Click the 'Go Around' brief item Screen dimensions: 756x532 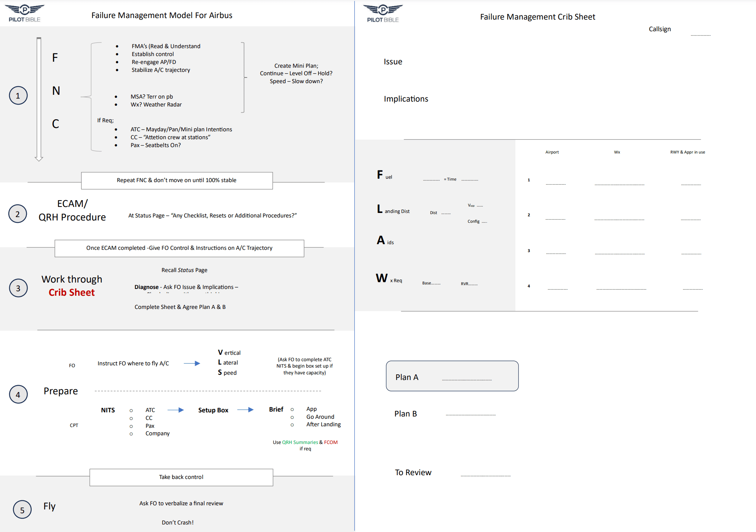(320, 416)
